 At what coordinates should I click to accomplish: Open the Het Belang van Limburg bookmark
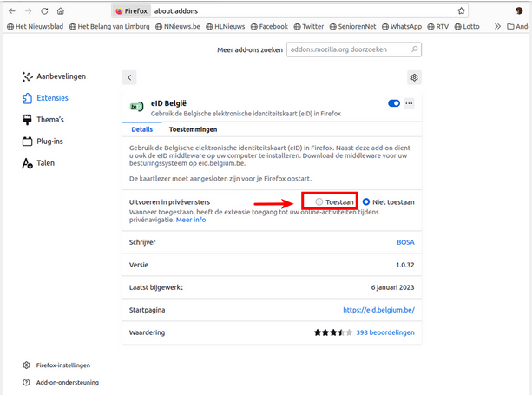(x=109, y=26)
